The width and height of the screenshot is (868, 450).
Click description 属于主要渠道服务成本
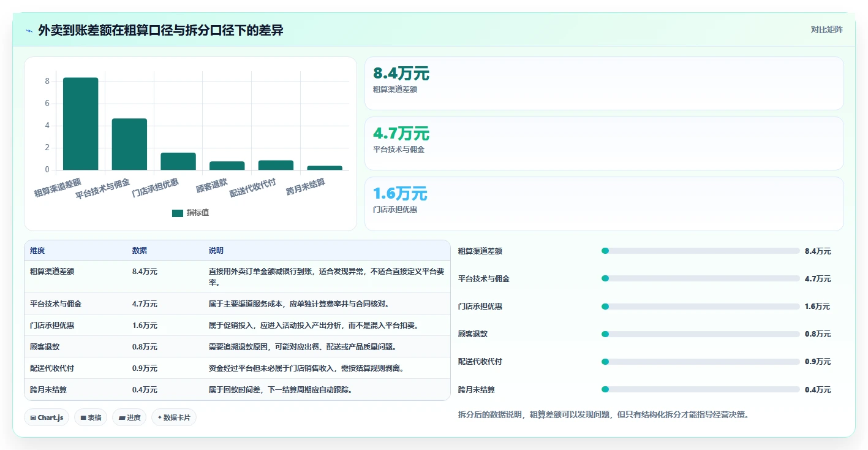click(299, 303)
